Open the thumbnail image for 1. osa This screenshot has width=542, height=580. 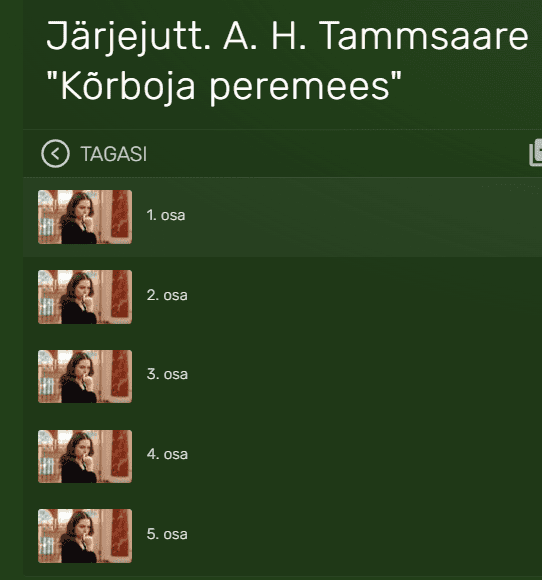pos(85,217)
